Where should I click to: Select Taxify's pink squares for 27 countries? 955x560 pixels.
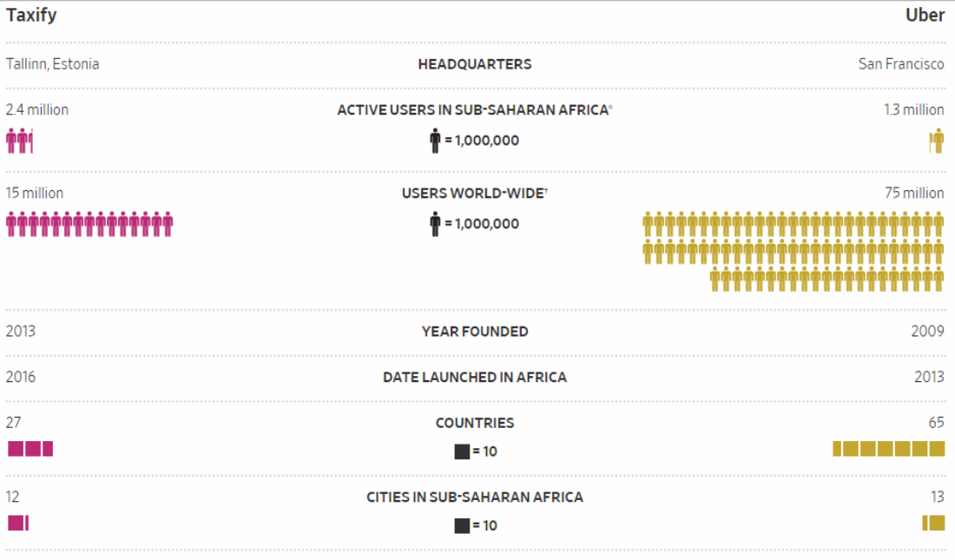pos(30,449)
